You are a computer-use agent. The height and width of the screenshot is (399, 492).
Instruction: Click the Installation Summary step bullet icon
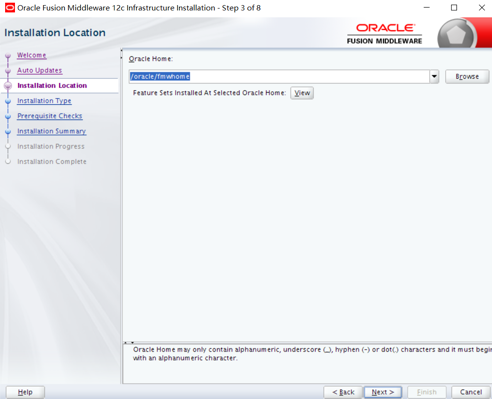pos(8,132)
